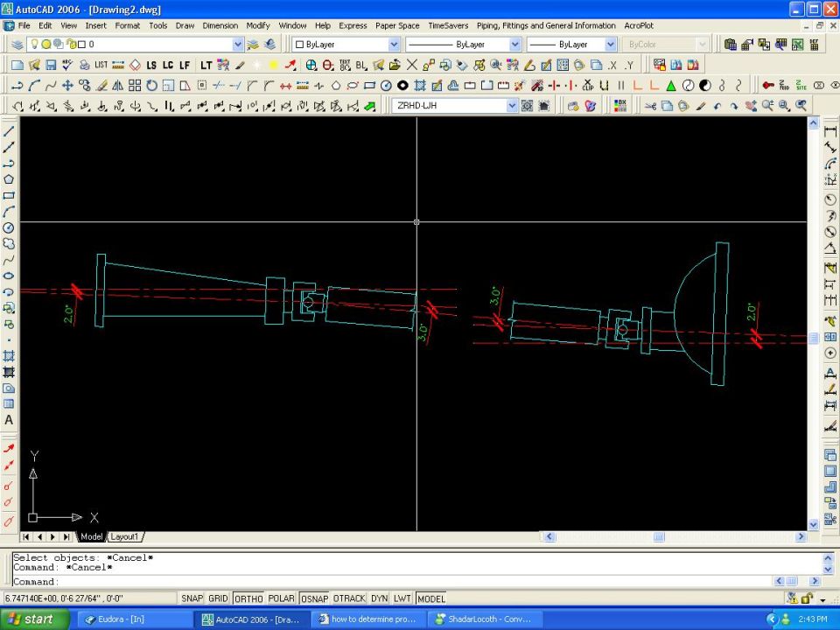Open the AcroPlot menu
The width and height of the screenshot is (840, 630).
(x=639, y=25)
